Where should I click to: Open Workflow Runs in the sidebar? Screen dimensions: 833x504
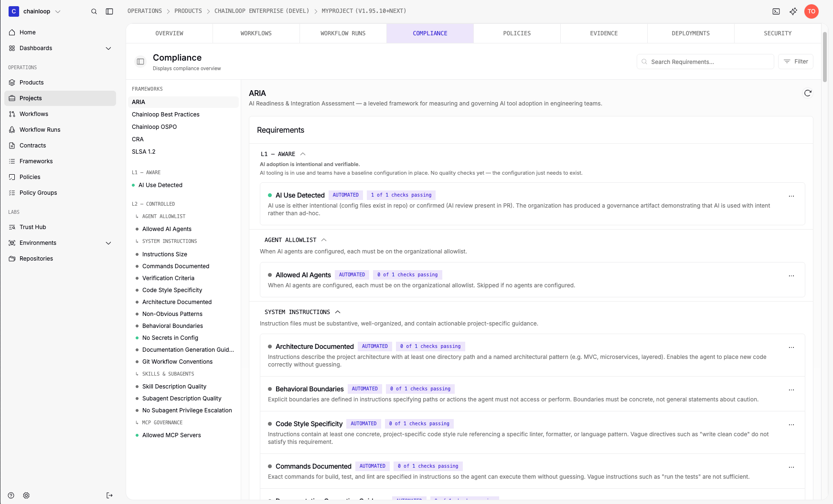click(60, 130)
